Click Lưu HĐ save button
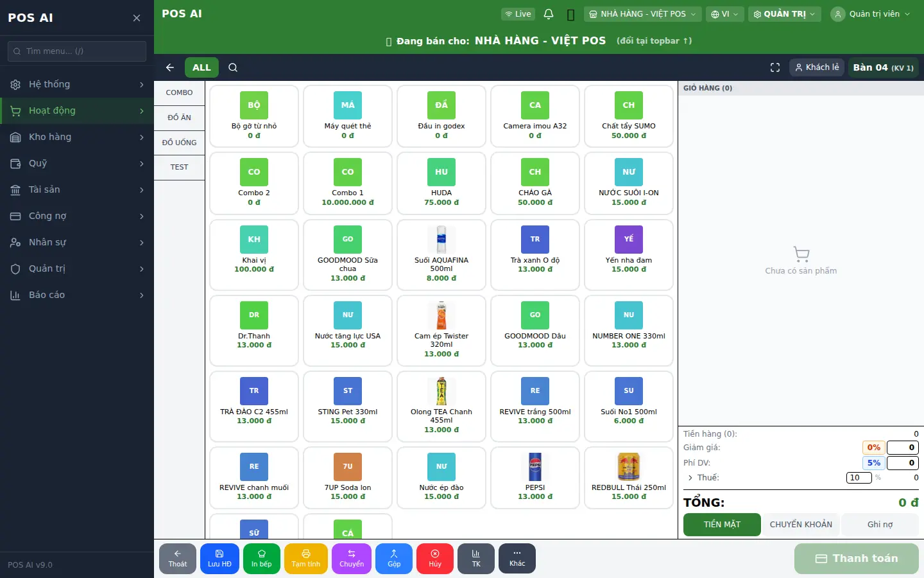This screenshot has height=578, width=924. coord(219,559)
